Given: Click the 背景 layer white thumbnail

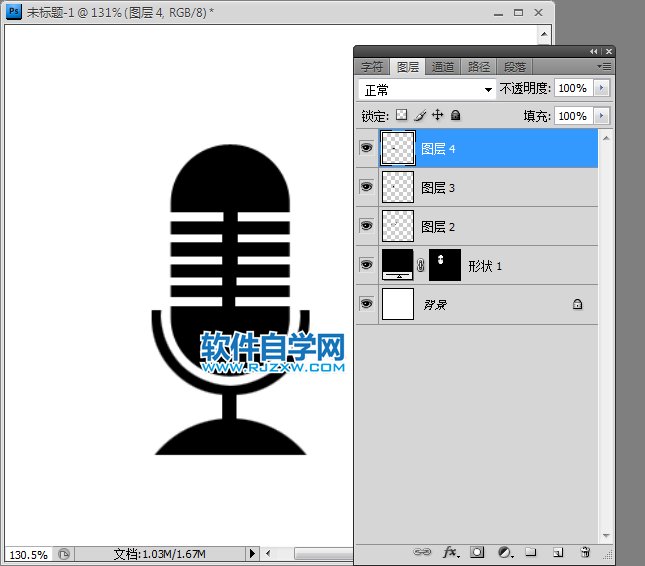Looking at the screenshot, I should point(398,304).
